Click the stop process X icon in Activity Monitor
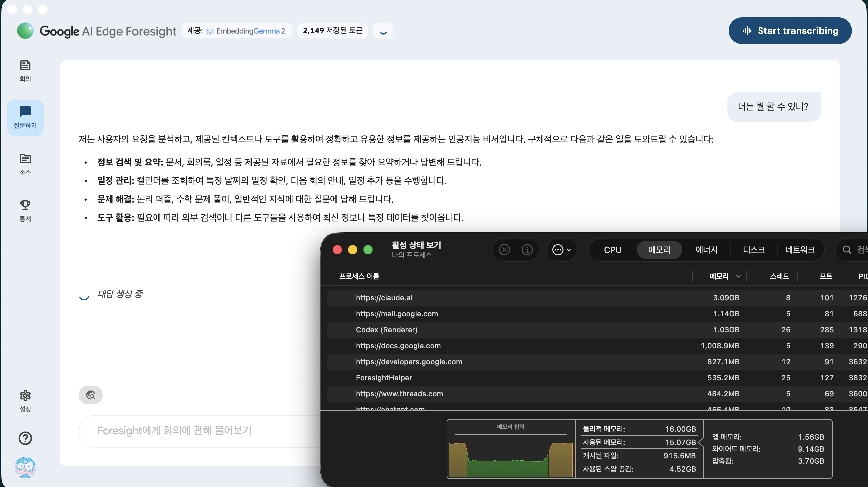This screenshot has width=868, height=487. 504,250
